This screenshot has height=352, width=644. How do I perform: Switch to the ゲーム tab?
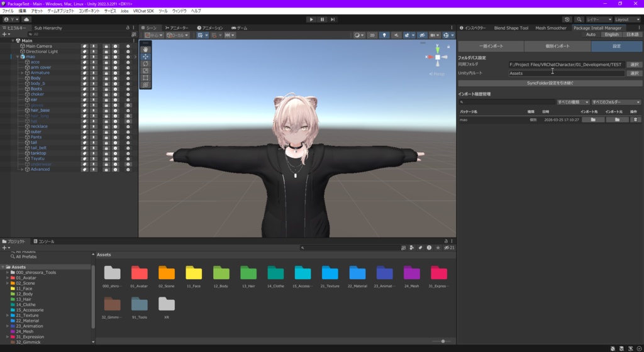pos(239,28)
